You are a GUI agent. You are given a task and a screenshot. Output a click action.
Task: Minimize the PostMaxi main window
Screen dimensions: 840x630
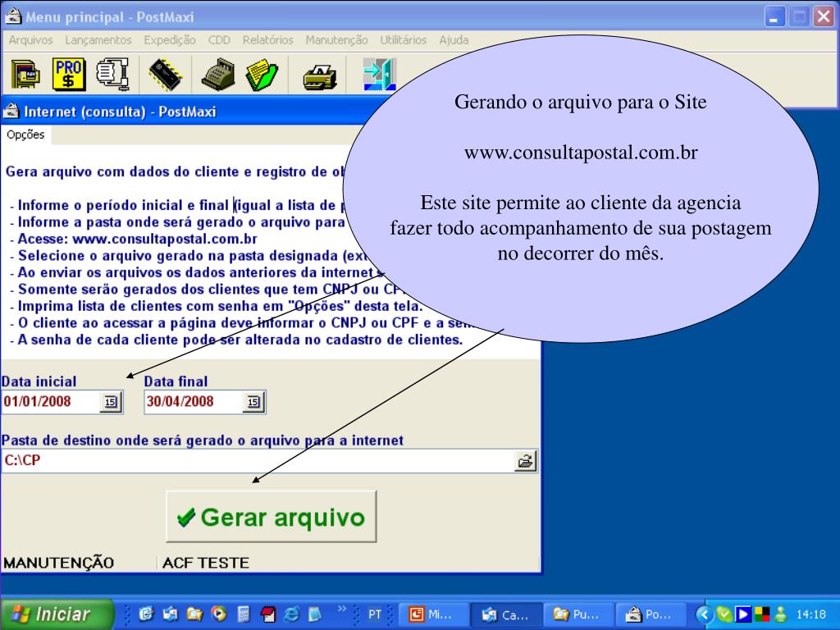pos(774,16)
